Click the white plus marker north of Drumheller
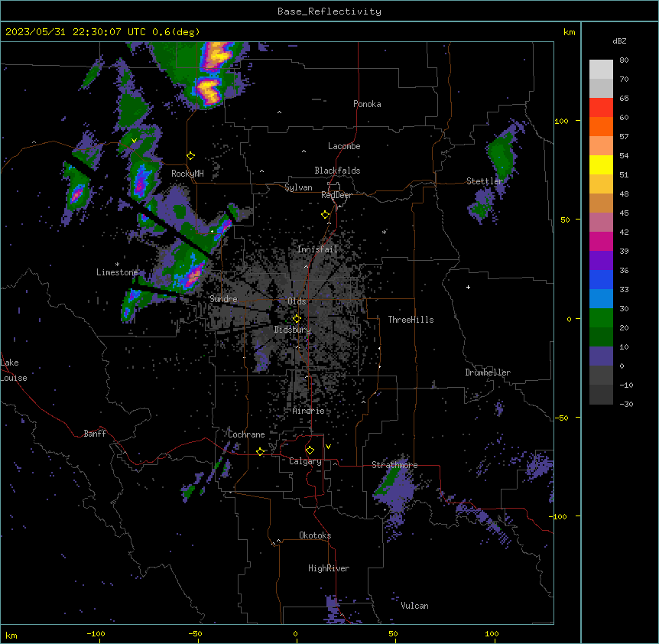 468,287
